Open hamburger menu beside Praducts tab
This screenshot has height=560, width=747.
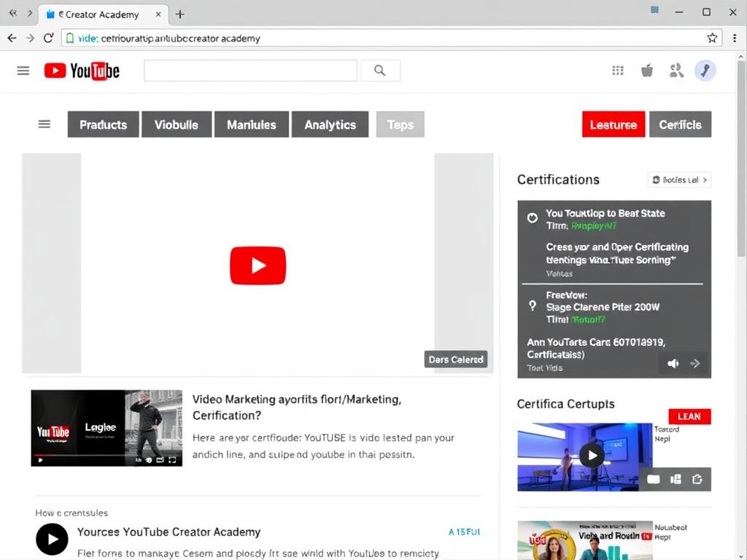44,124
